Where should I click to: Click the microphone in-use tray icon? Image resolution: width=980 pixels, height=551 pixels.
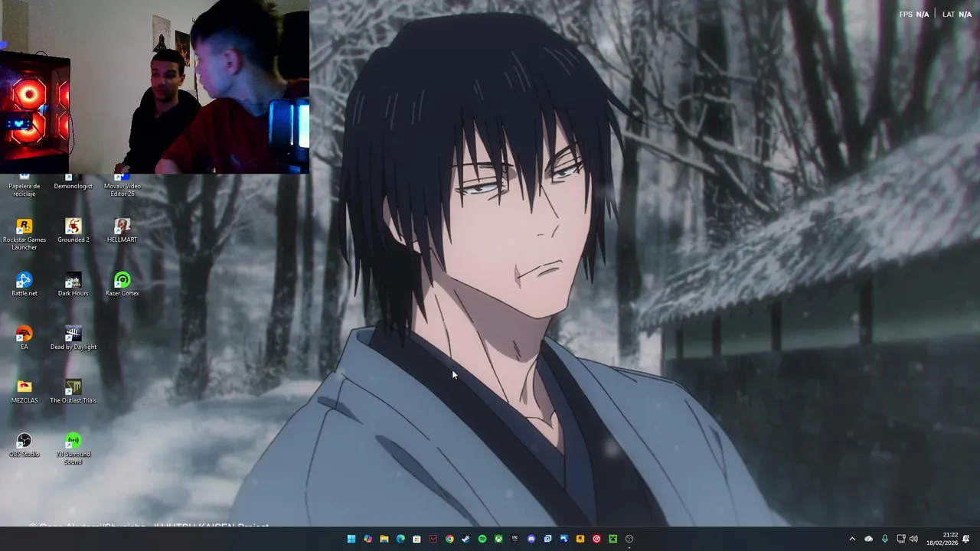click(x=885, y=539)
